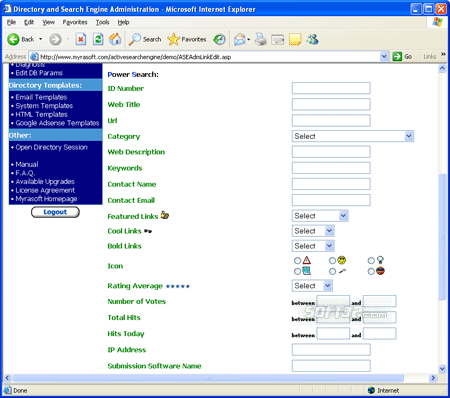Click scroll down arrow
Screen dimensions: 450x398
click(x=442, y=369)
